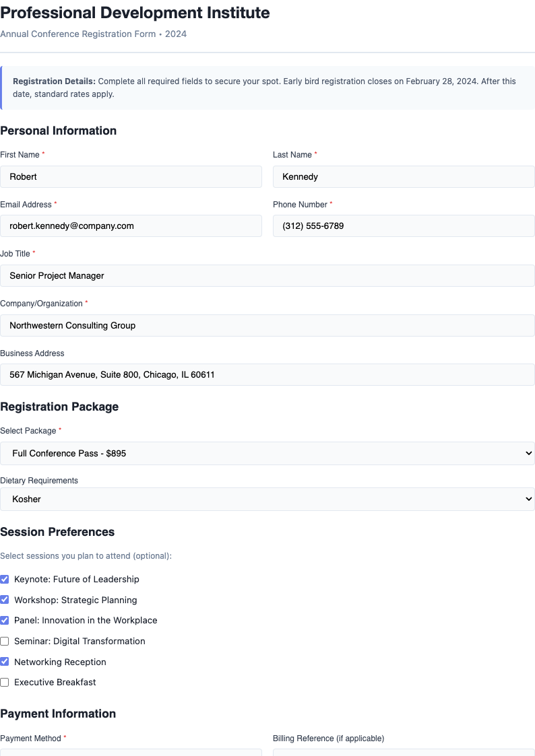Deselect Panel: Innovation in the Workplace

[x=5, y=620]
